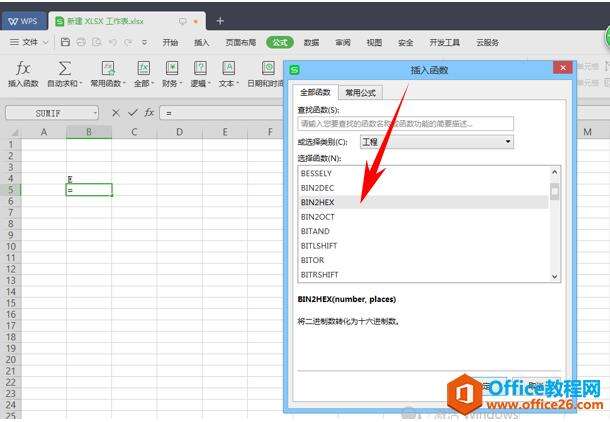Switch to the 常用公式 tab

[x=361, y=92]
